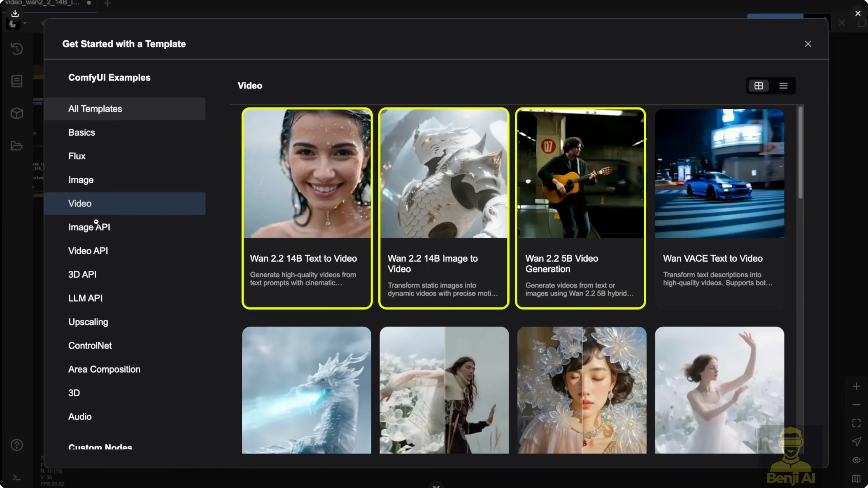This screenshot has height=488, width=868.
Task: Open the terminal panel at bottom left
Action: 17,478
